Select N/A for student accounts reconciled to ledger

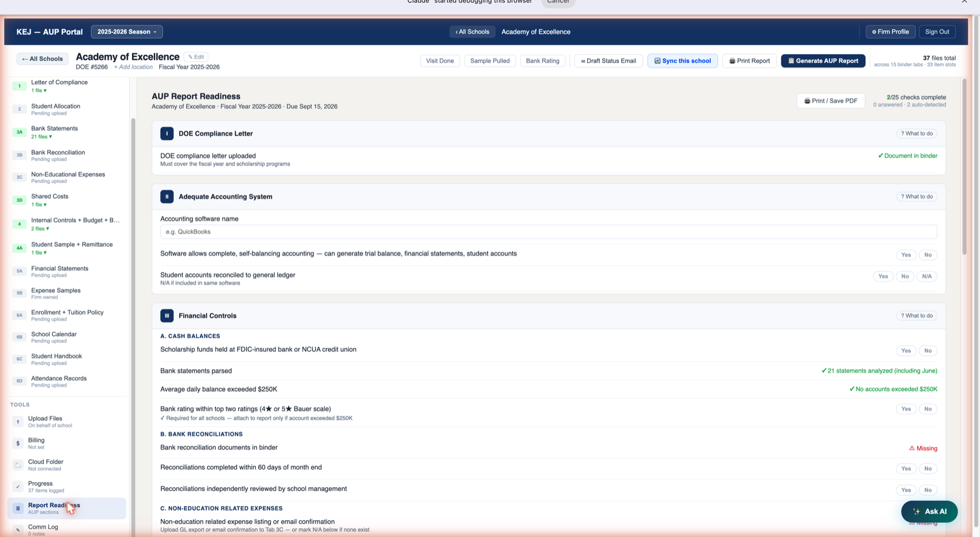926,276
